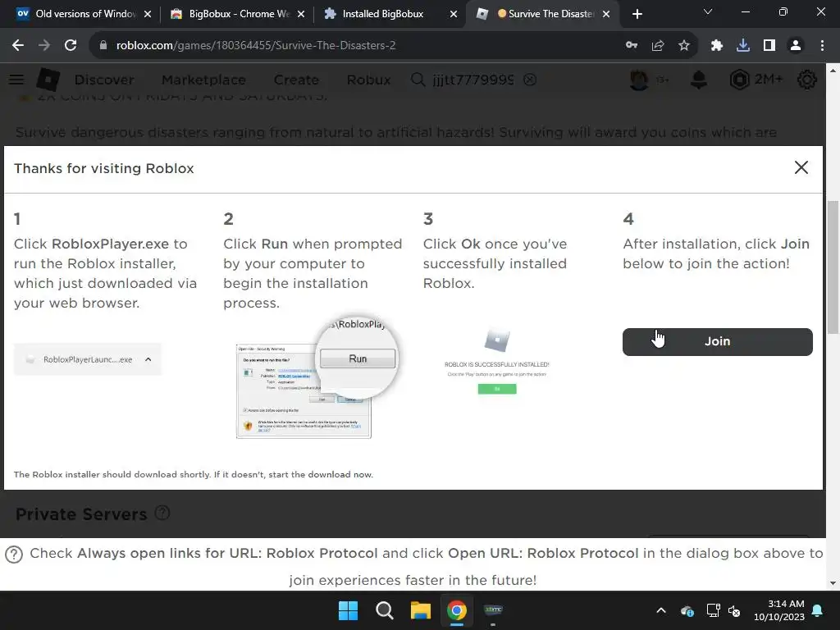Open the Create menu item
The width and height of the screenshot is (840, 630).
[296, 80]
